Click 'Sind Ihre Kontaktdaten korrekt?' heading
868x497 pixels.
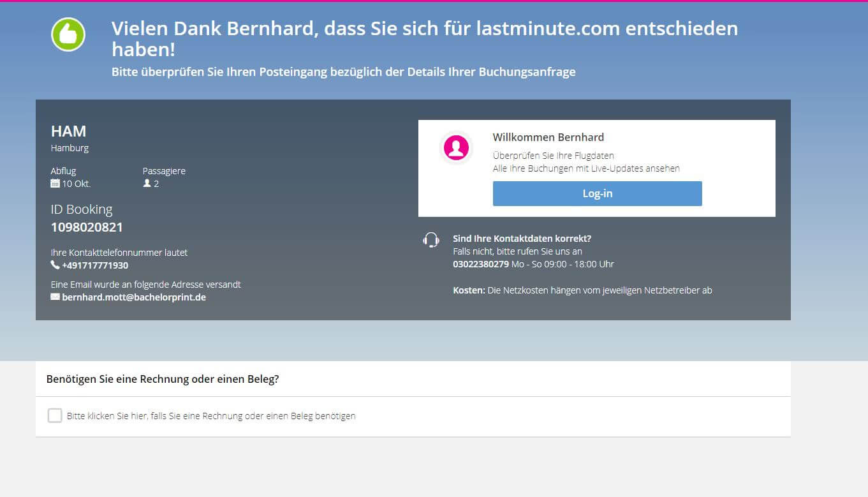pos(522,239)
